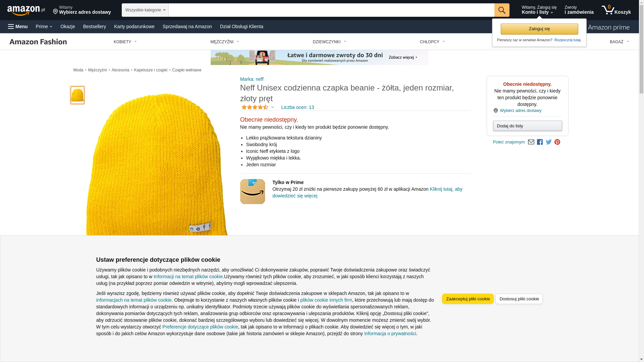Open the Liczba ocen: 13 link
644x362 pixels.
click(x=297, y=107)
